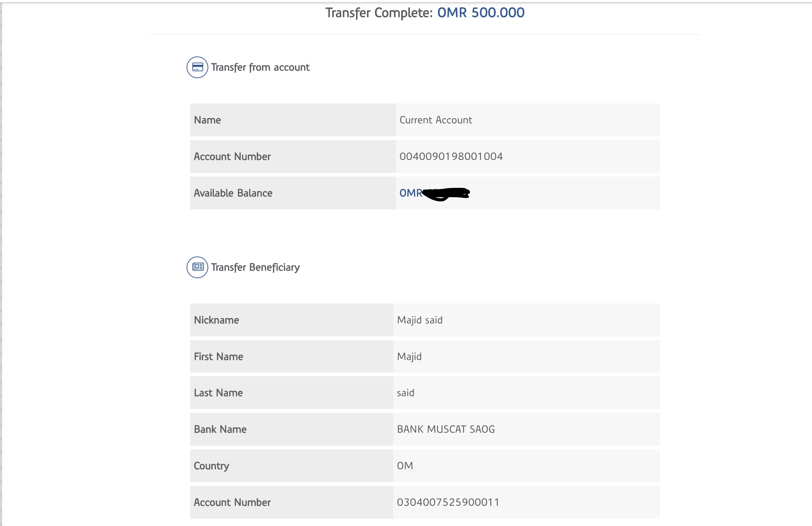
Task: Click the Current Account name value
Action: [436, 120]
